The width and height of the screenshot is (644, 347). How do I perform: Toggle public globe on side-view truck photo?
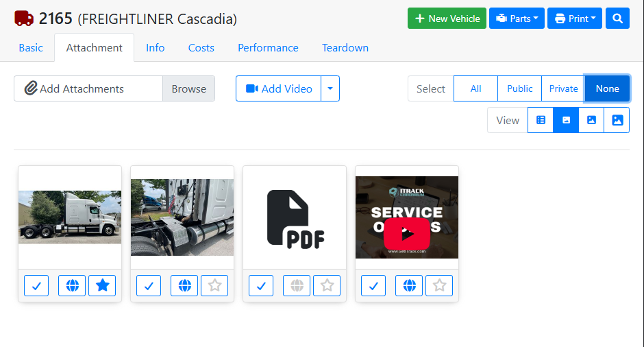[72, 285]
